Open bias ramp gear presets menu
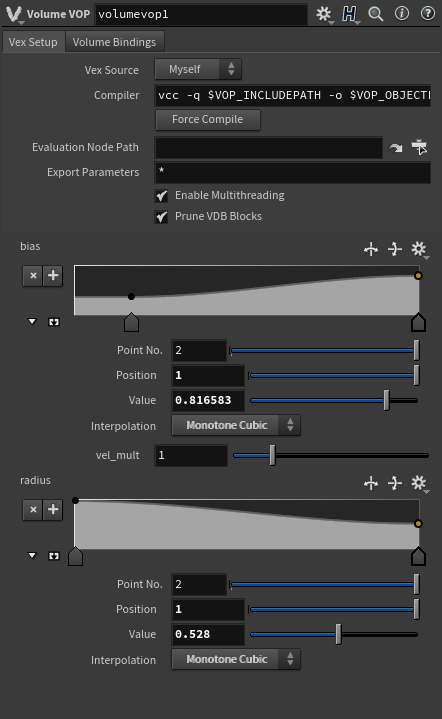Image resolution: width=442 pixels, height=719 pixels. pos(419,249)
